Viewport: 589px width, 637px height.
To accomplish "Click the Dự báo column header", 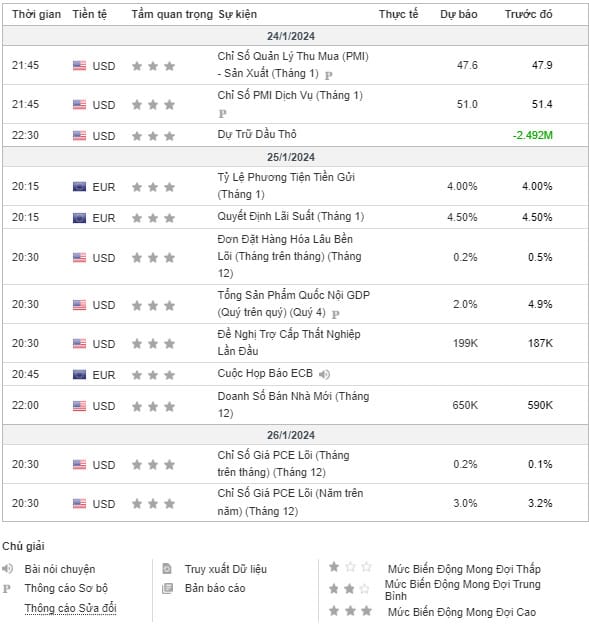I will pos(459,14).
